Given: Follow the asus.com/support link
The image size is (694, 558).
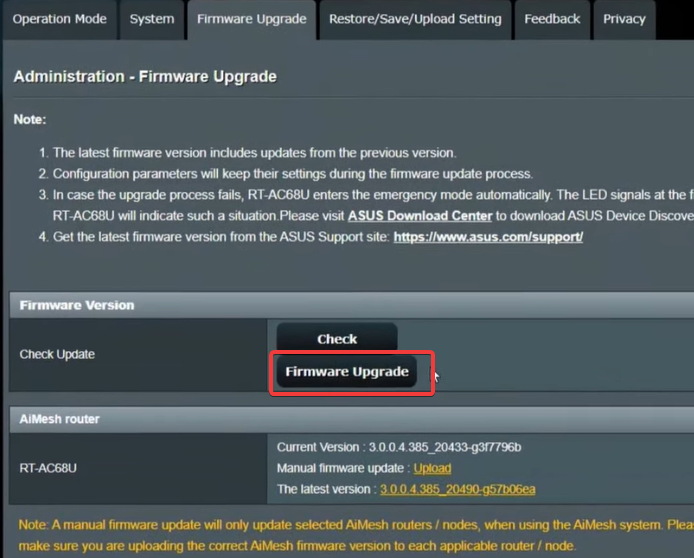Looking at the screenshot, I should point(488,237).
